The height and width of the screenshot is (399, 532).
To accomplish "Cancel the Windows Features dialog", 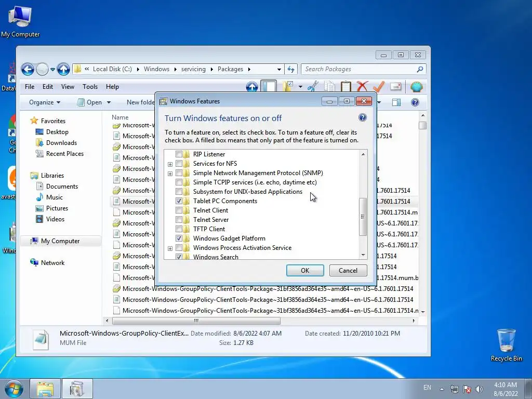I will pos(348,270).
